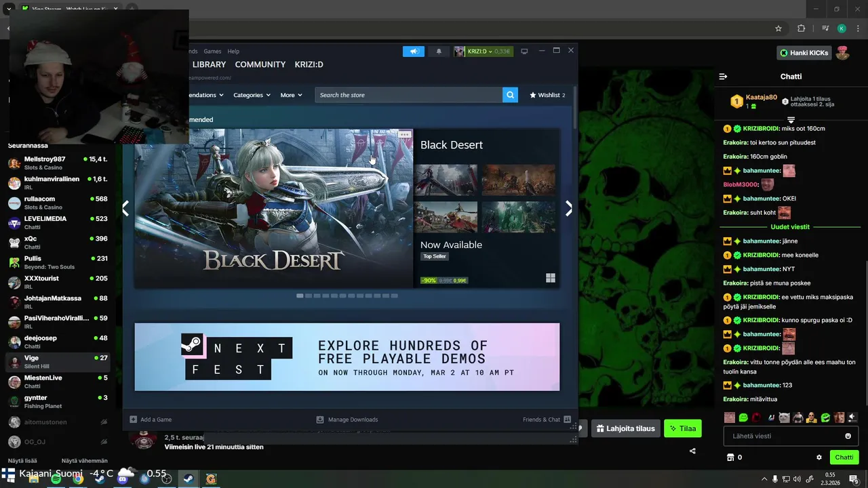868x488 pixels.
Task: Show hidden system tray icons
Action: click(x=764, y=479)
